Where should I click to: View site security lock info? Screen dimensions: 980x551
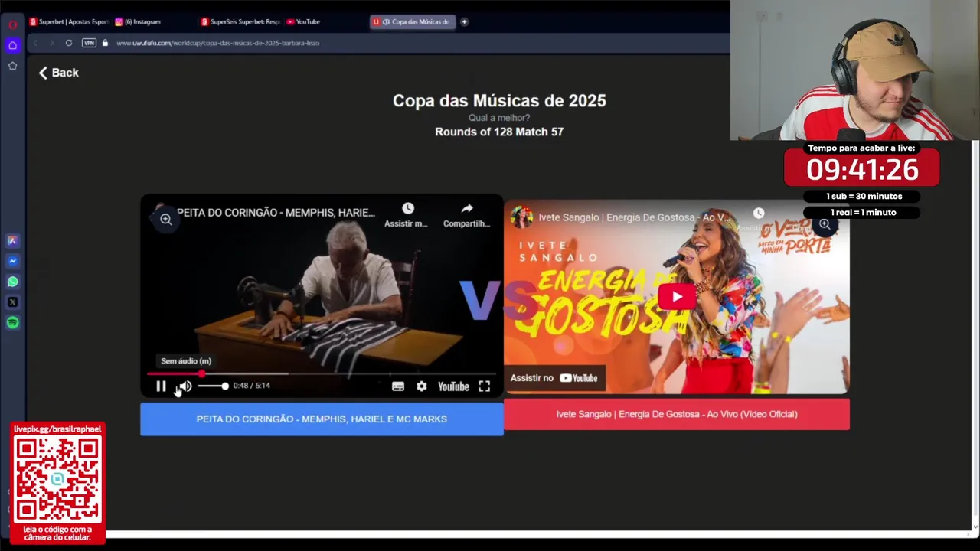point(105,43)
